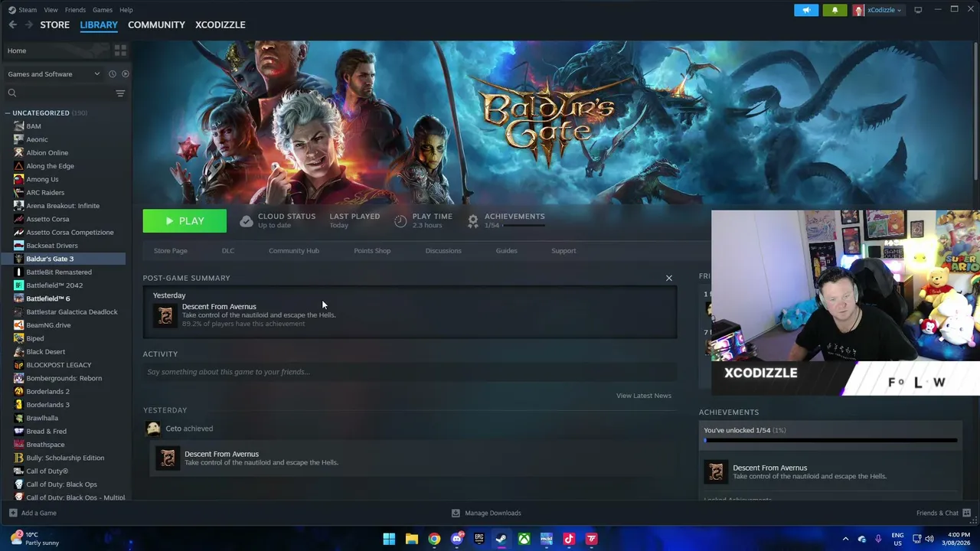This screenshot has width=980, height=551.
Task: Open the Guides link
Action: tap(506, 251)
